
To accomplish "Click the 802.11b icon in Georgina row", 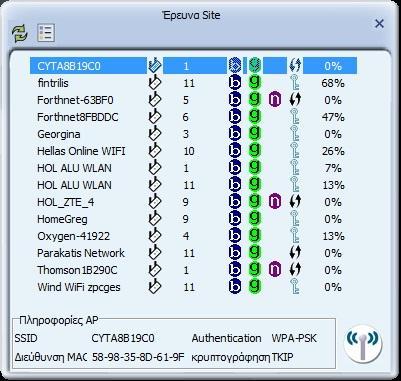I will 235,134.
